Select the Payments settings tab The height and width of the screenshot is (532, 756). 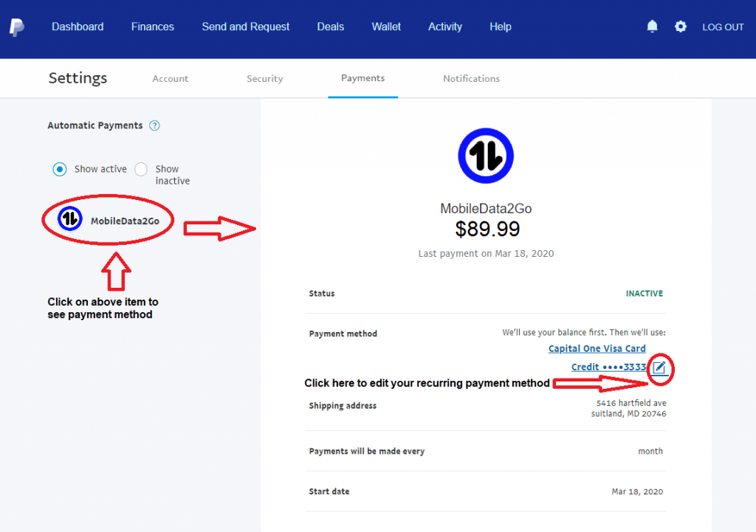pyautogui.click(x=362, y=78)
